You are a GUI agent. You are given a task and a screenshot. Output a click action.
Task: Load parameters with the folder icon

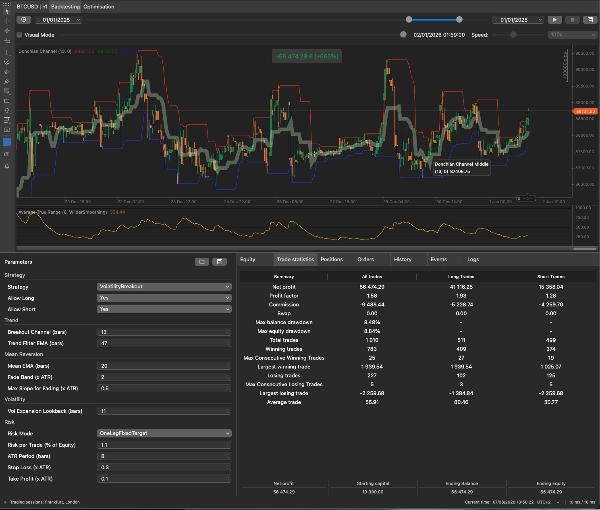202,262
